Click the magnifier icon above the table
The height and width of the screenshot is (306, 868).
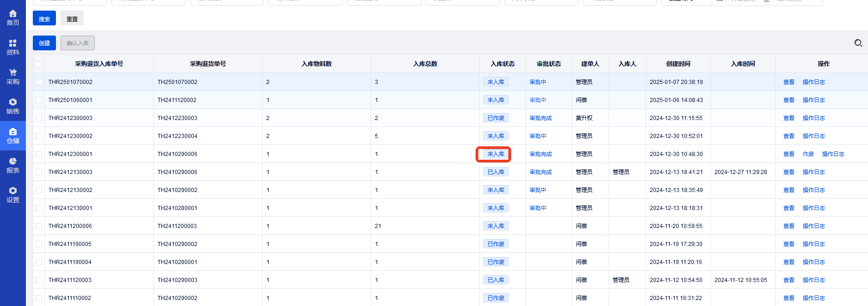point(858,43)
